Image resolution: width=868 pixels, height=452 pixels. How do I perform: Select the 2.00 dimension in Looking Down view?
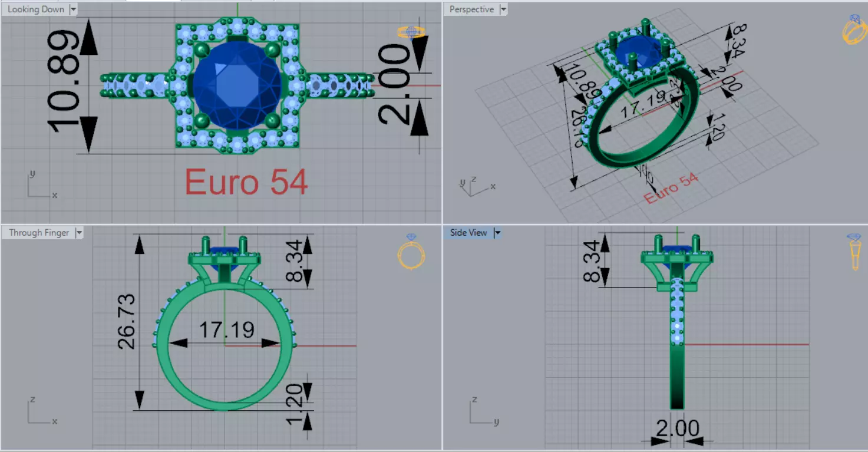pos(394,85)
